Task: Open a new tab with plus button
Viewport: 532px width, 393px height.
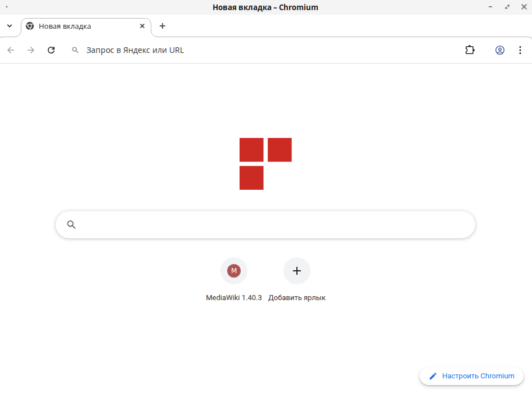Action: point(163,26)
